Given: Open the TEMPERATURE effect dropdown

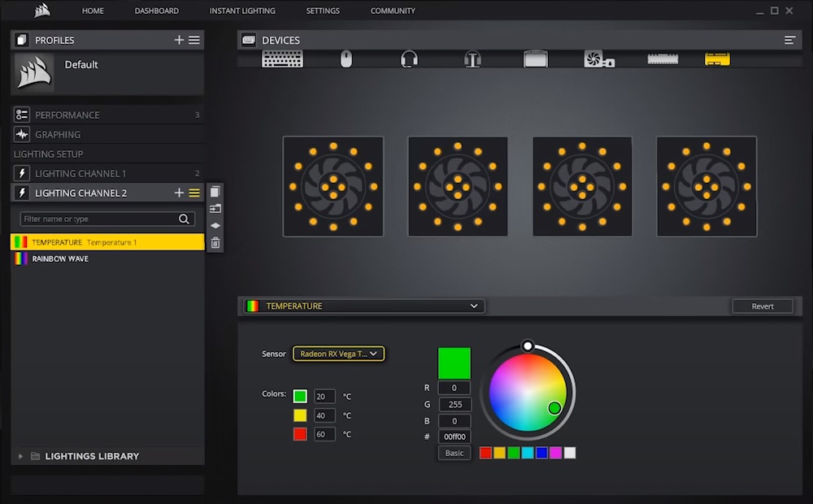Looking at the screenshot, I should [362, 306].
